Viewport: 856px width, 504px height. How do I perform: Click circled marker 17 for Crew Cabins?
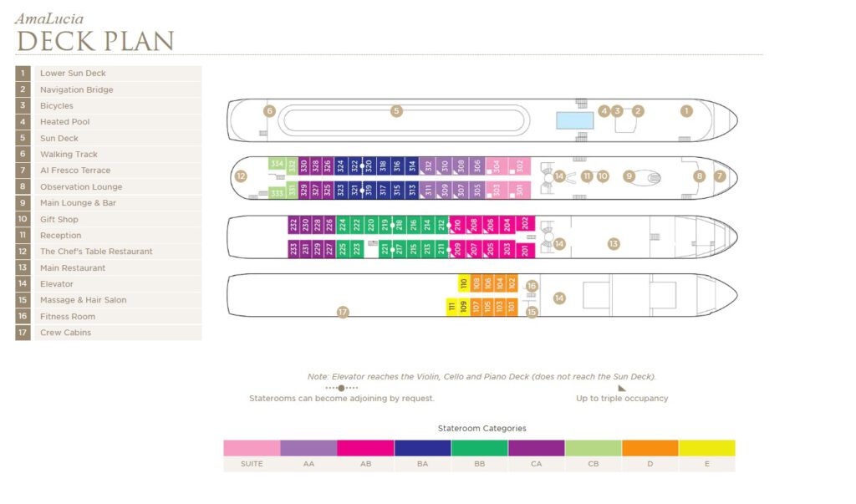click(x=342, y=312)
